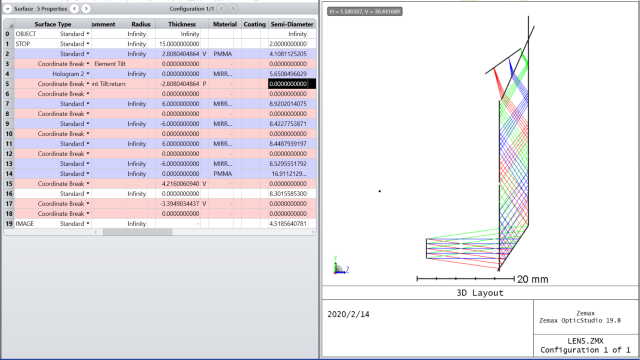This screenshot has height=360, width=640.
Task: Click the date 2020/2/14 in layout
Action: pos(348,314)
